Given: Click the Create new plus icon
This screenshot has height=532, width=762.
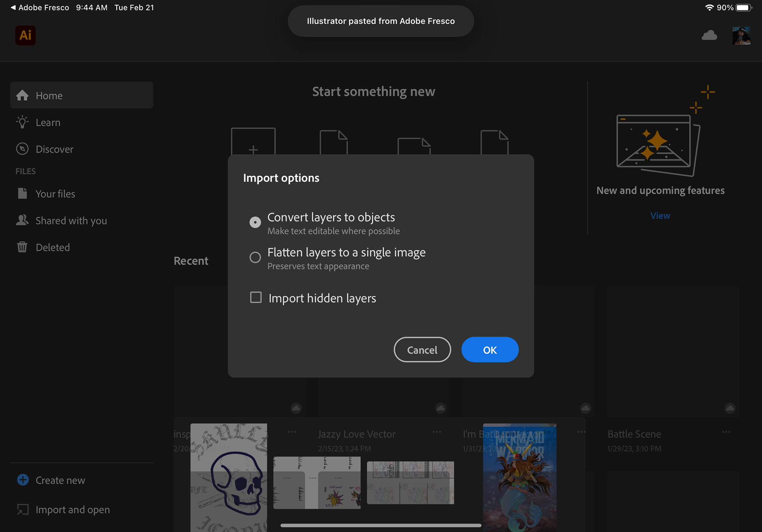Looking at the screenshot, I should tap(23, 480).
